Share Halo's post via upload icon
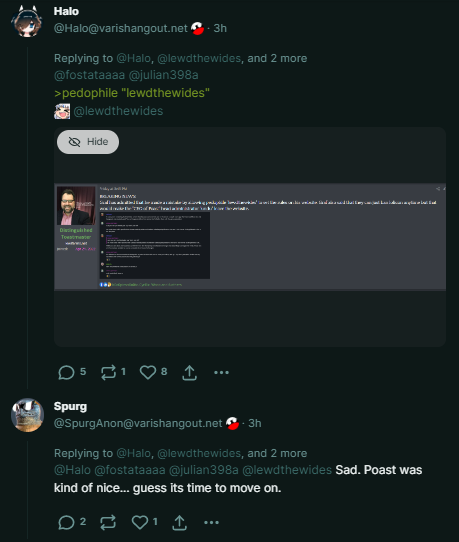 189,373
